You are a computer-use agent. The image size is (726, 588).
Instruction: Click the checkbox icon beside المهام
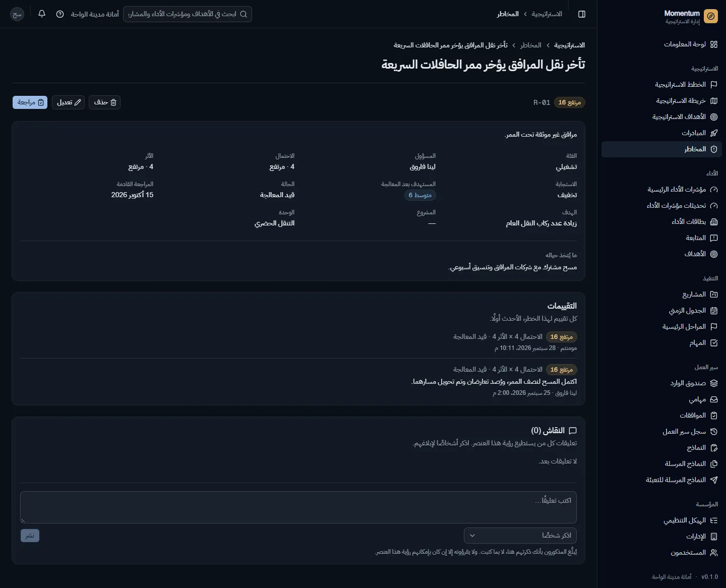714,343
